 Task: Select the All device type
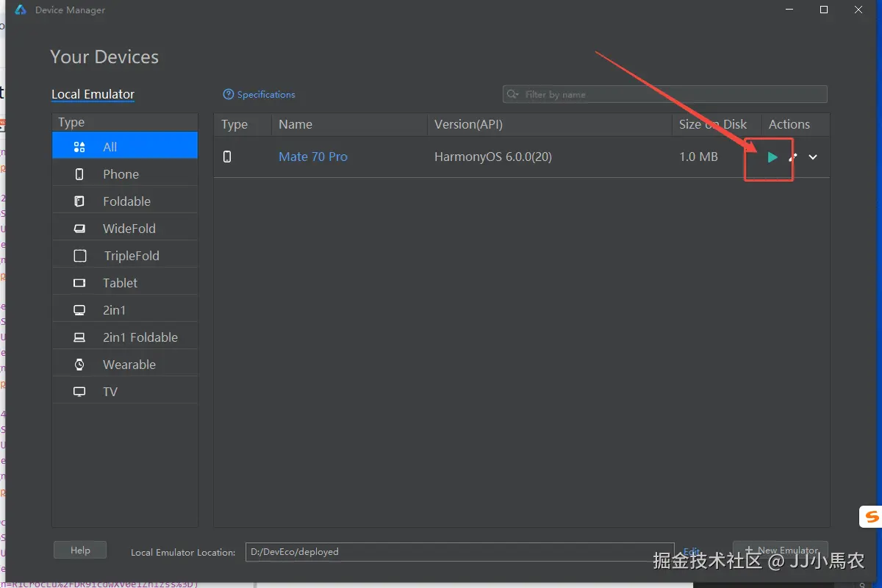click(x=125, y=147)
